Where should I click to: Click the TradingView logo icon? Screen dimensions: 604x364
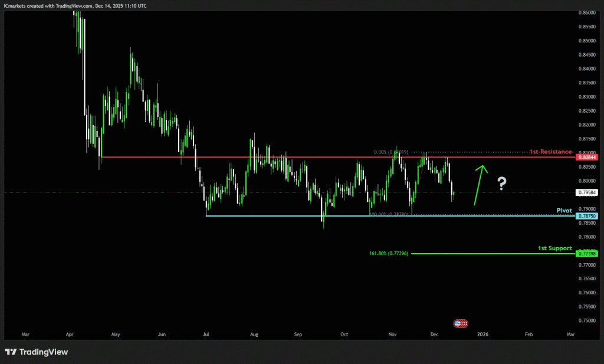10,352
